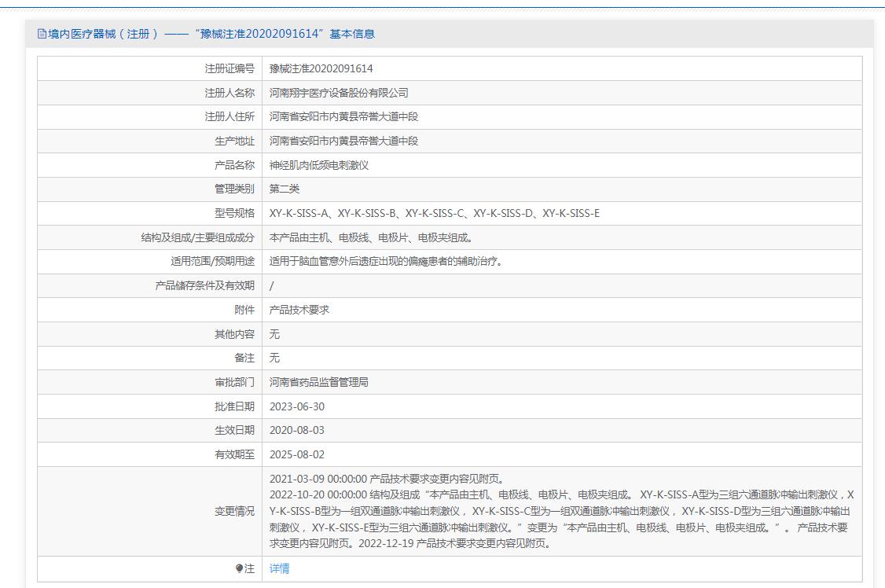
Task: Click effective date 2020-08-03
Action: click(x=296, y=430)
